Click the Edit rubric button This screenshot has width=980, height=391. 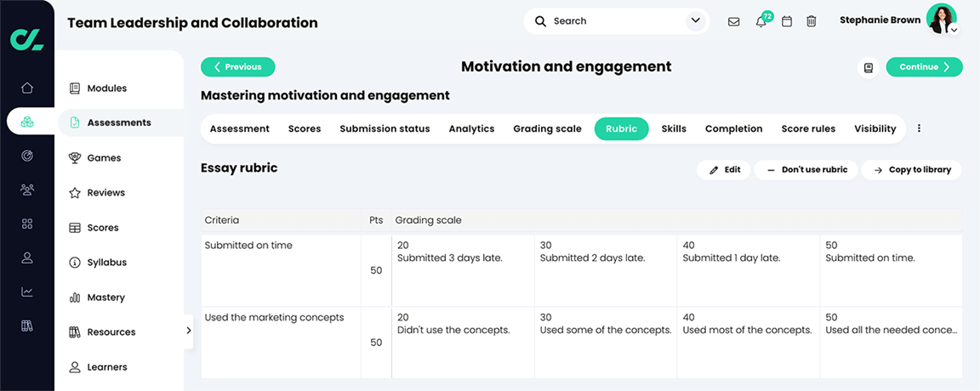724,170
